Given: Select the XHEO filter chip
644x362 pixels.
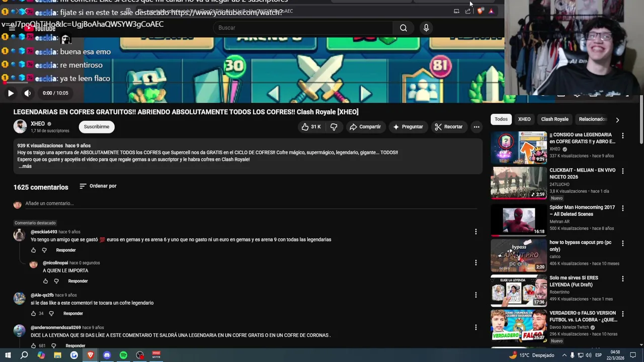Looking at the screenshot, I should (x=524, y=119).
